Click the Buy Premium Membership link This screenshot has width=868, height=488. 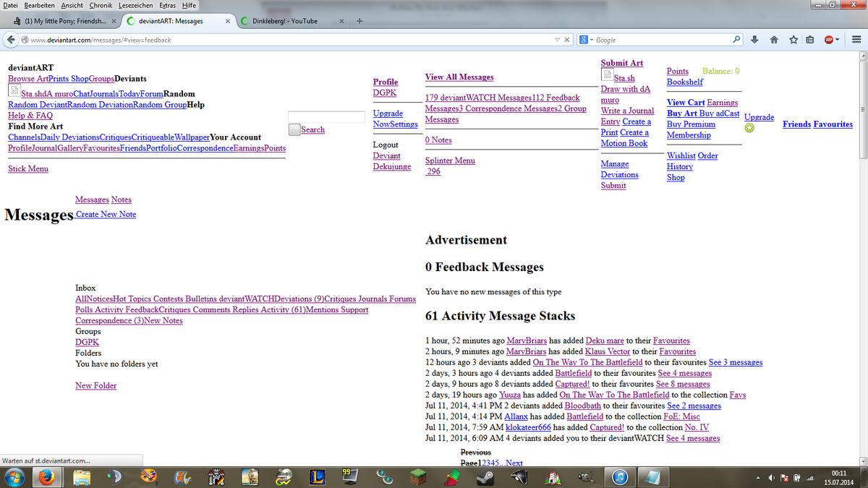coord(691,129)
